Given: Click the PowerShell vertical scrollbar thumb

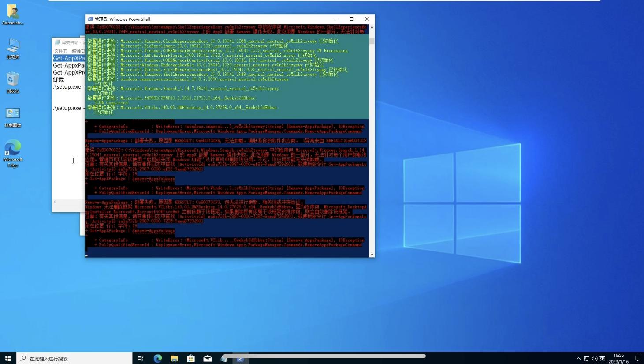Looking at the screenshot, I should pyautogui.click(x=372, y=41).
